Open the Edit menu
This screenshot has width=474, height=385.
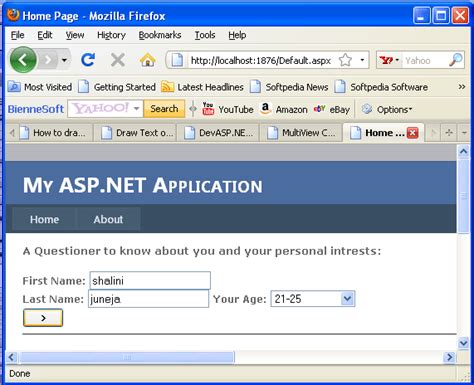tap(45, 35)
